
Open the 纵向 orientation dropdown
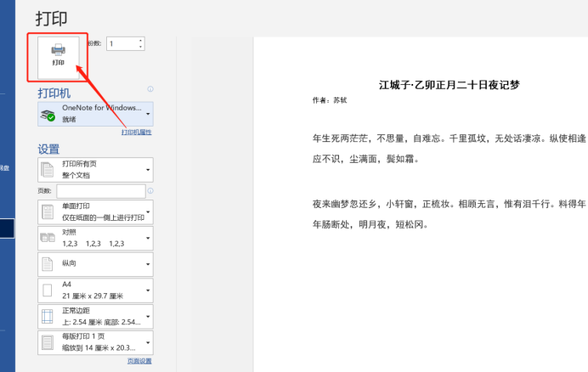click(96, 264)
